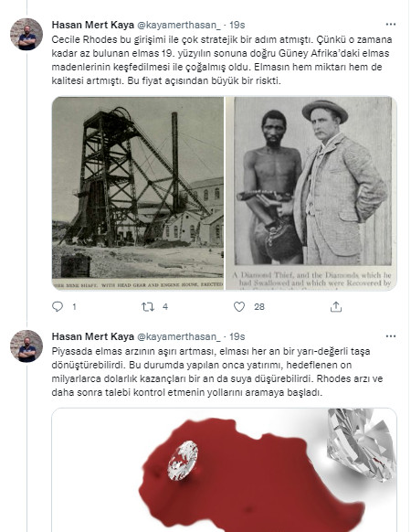The height and width of the screenshot is (532, 411).
Task: Open the 19s timestamp of second tweet
Action: click(x=237, y=336)
